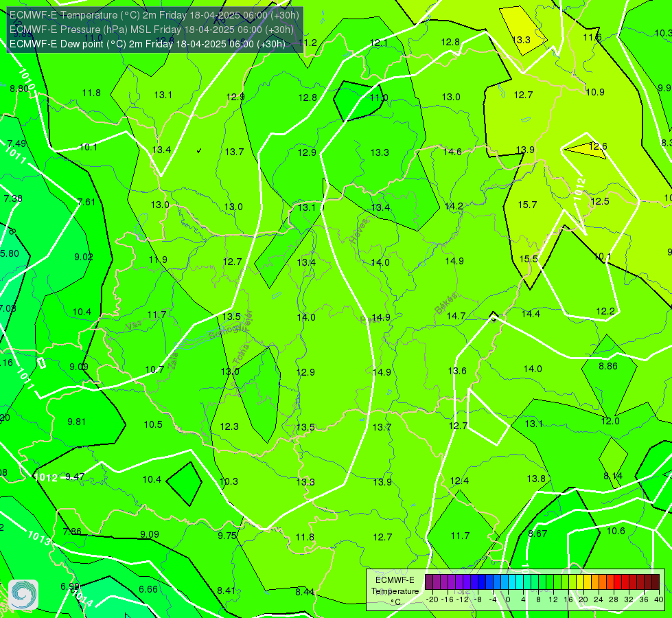
Task: Click the Tolna county label
Action: (240, 356)
